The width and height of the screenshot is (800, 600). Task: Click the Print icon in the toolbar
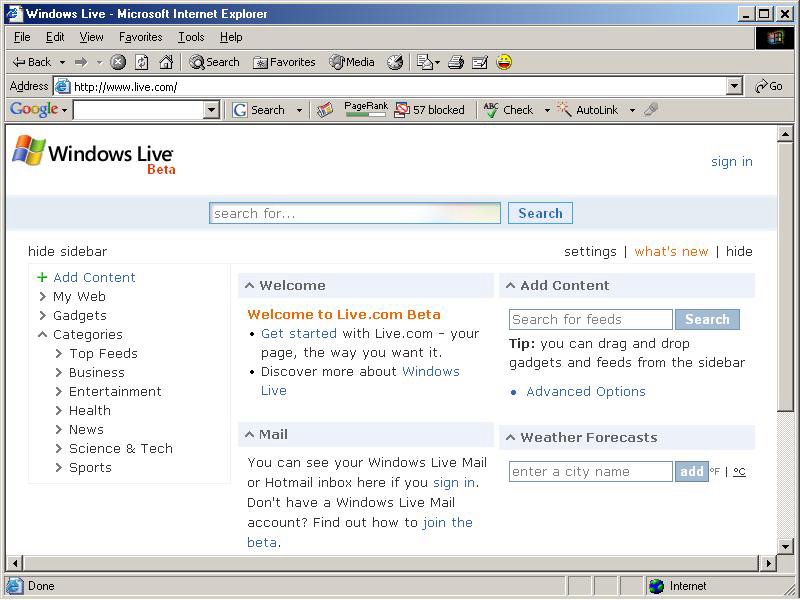456,62
